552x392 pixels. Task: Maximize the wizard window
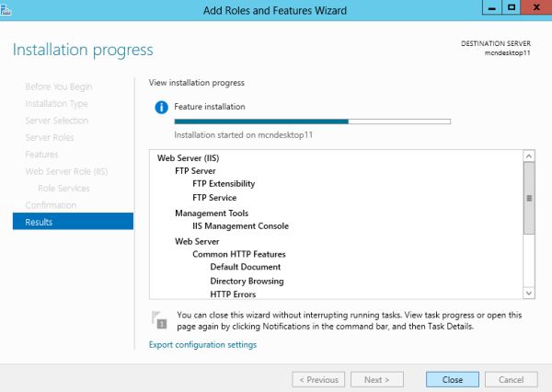512,7
